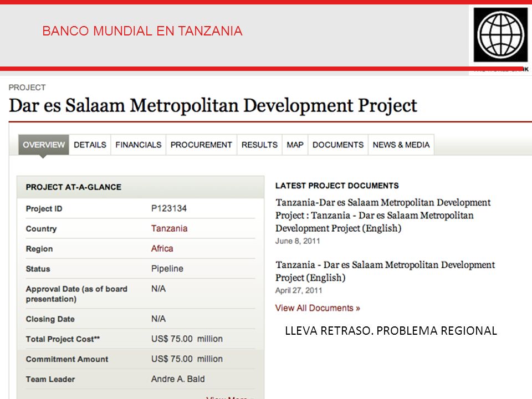Open the Financials tab
The width and height of the screenshot is (532, 399).
tap(139, 145)
